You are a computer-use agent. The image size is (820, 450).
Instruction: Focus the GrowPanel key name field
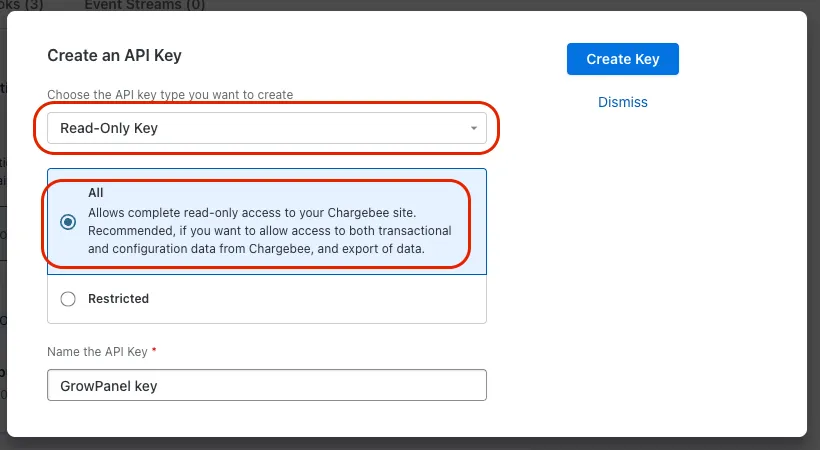(x=267, y=386)
